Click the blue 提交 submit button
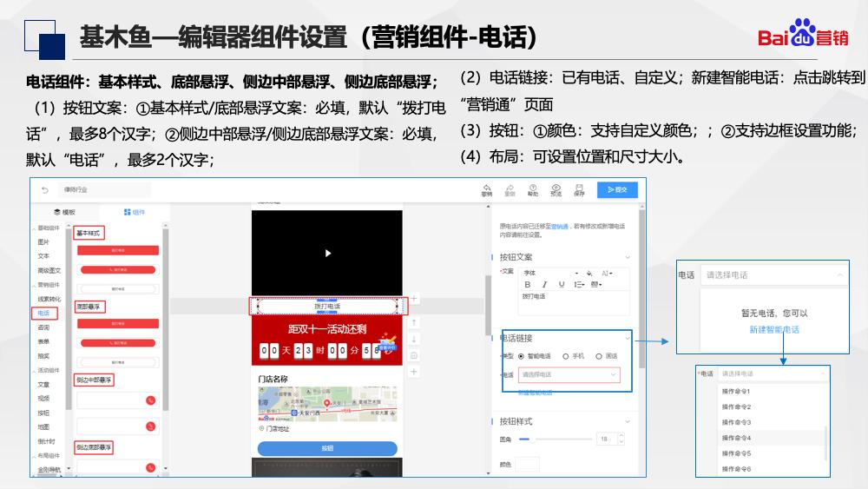This screenshot has width=868, height=489. click(x=617, y=189)
